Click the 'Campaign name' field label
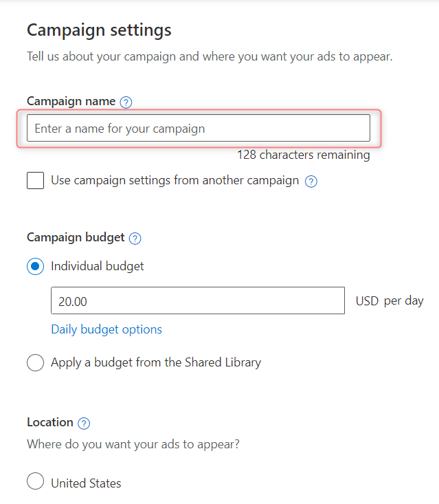 point(71,101)
